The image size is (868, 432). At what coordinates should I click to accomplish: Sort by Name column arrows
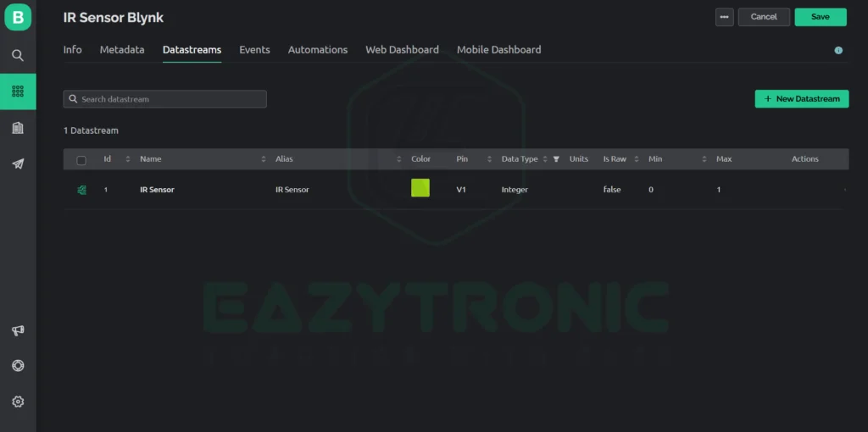[x=264, y=159]
